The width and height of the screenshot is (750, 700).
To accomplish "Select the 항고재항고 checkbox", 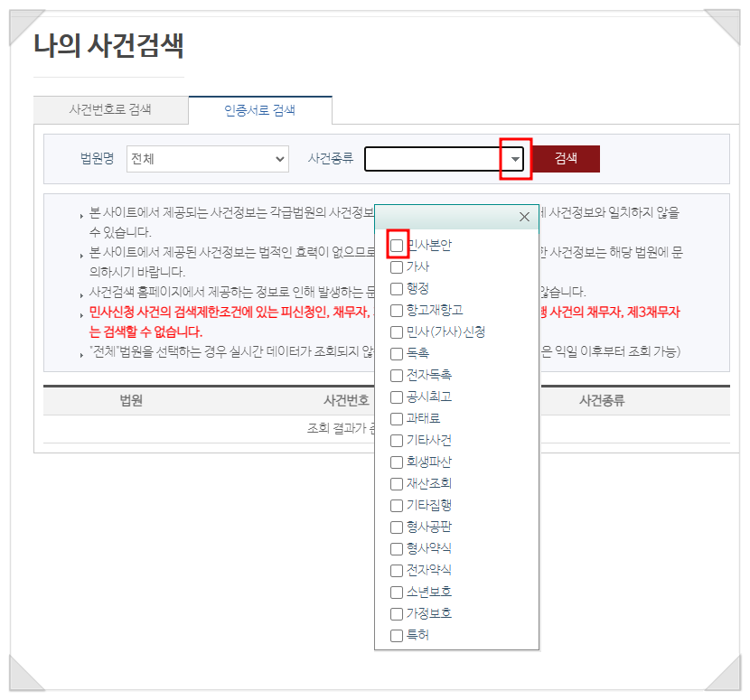I will click(x=397, y=311).
